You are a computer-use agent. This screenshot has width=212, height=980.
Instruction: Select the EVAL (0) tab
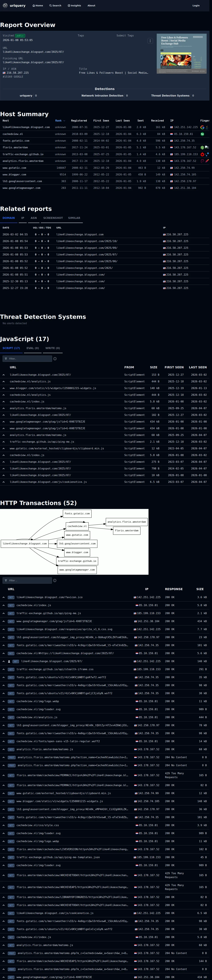[33, 348]
